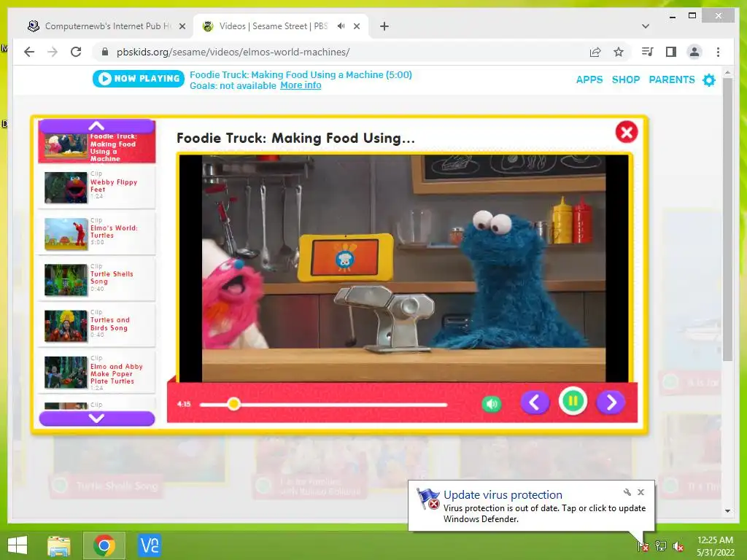Open the VNC app on the taskbar
Screen dimensions: 747x560
[x=149, y=545]
